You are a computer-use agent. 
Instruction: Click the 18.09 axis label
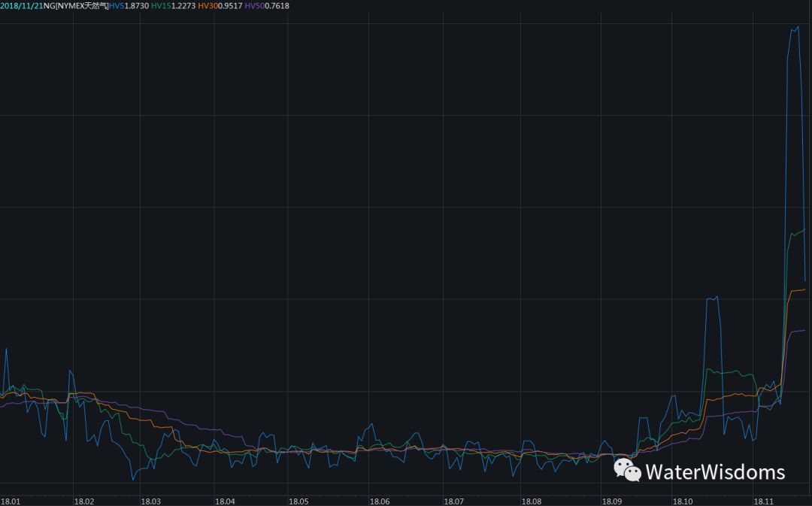click(x=611, y=501)
